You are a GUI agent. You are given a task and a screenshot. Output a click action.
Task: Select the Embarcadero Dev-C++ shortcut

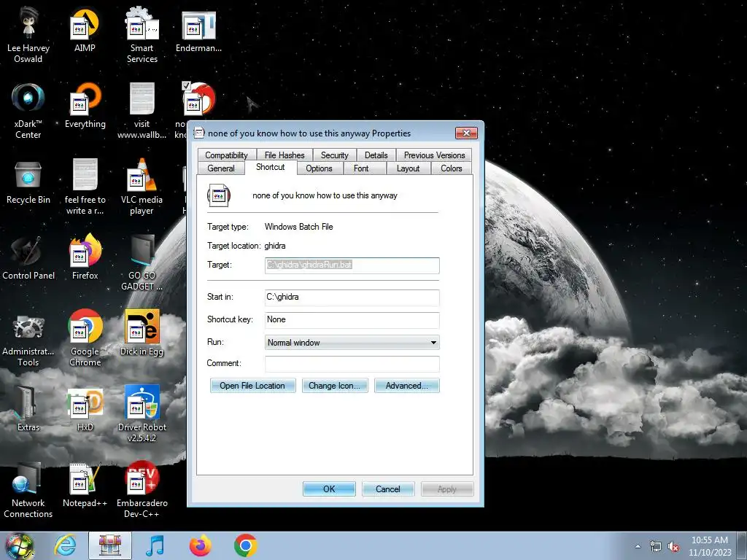click(142, 489)
